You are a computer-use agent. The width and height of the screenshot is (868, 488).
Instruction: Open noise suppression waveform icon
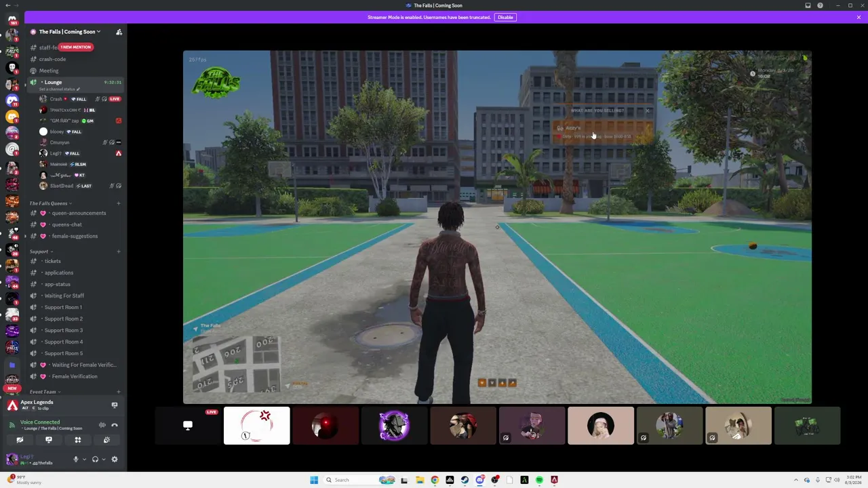point(102,425)
